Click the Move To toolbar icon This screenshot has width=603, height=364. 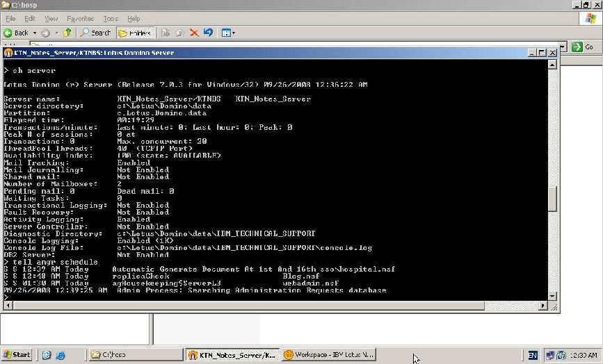(166, 33)
